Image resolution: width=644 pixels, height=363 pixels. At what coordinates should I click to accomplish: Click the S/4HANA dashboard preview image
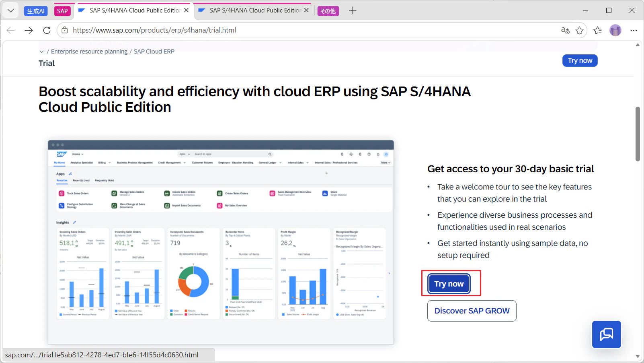pyautogui.click(x=221, y=242)
